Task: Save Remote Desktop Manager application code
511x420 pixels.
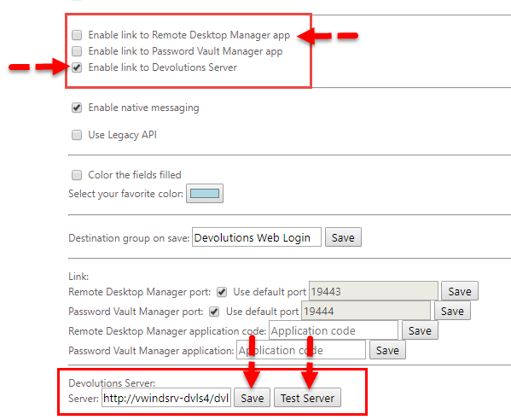Action: 420,330
